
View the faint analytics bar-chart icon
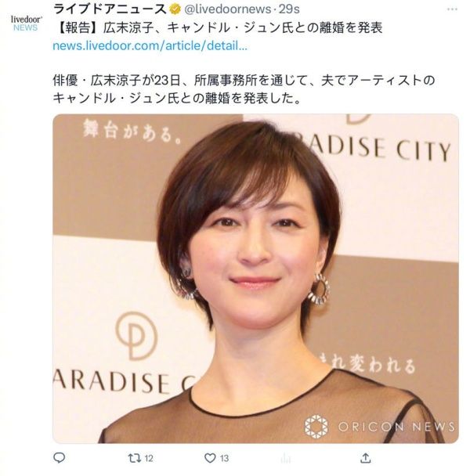(x=286, y=458)
